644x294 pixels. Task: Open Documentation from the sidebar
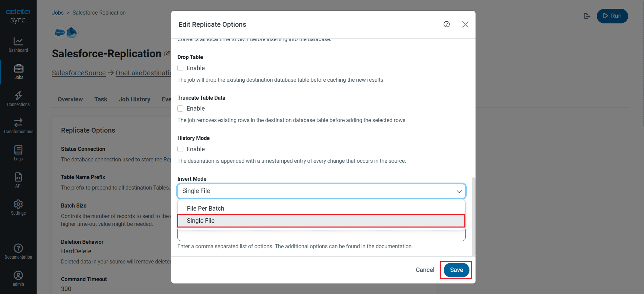pos(18,252)
